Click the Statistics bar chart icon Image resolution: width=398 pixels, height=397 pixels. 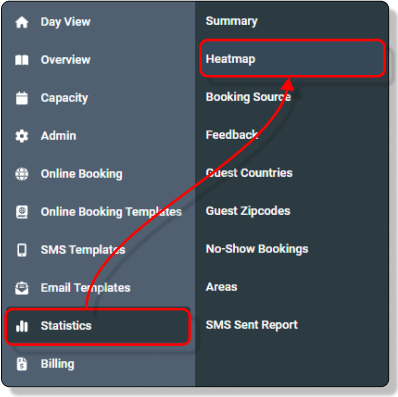click(22, 326)
